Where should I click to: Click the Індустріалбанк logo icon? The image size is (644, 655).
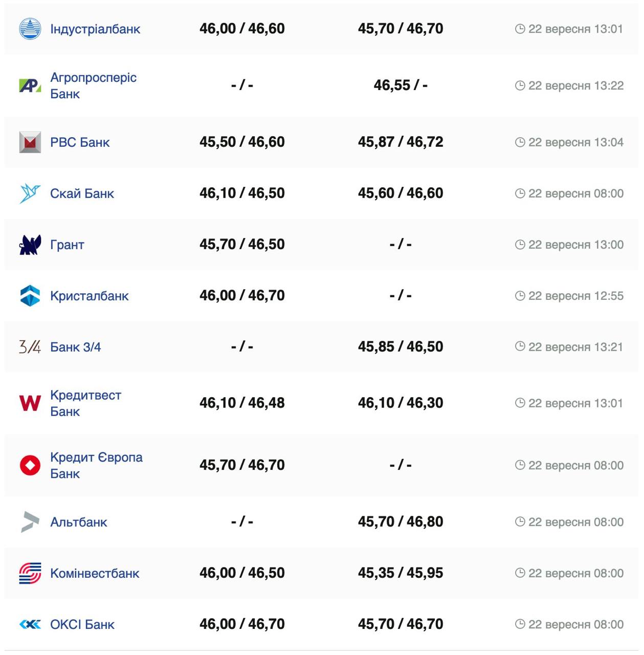click(x=30, y=29)
